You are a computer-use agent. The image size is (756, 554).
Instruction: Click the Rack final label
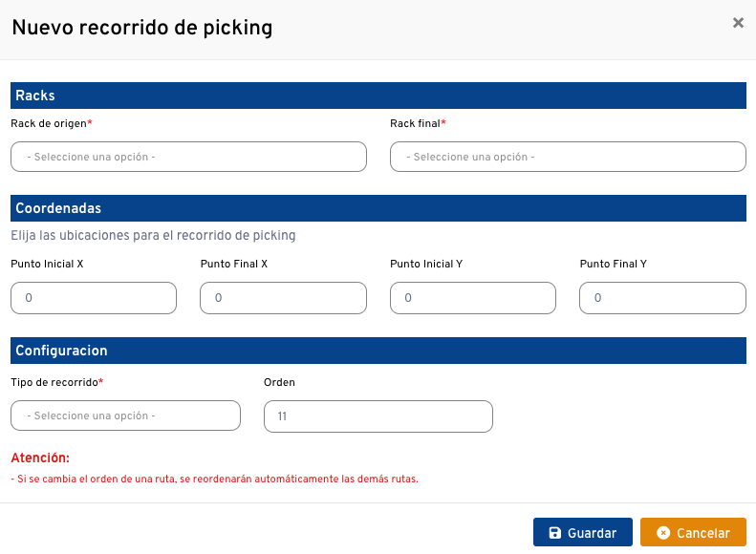point(417,123)
